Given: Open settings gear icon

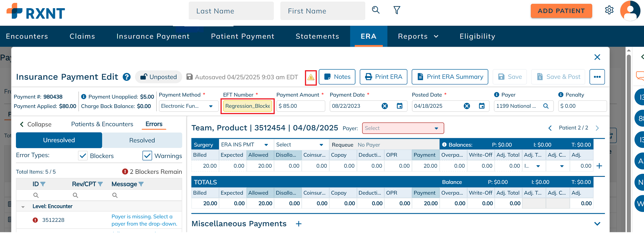Looking at the screenshot, I should pos(609,10).
